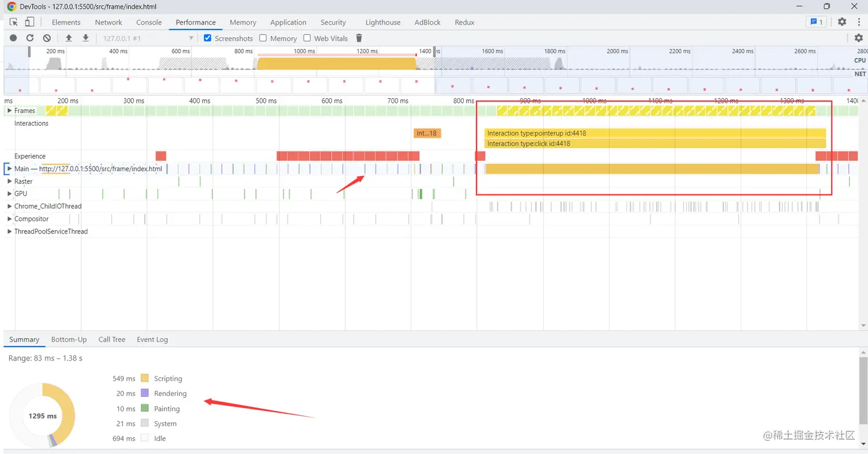The width and height of the screenshot is (868, 454).
Task: Uncheck the Screenshots checkbox
Action: 208,38
